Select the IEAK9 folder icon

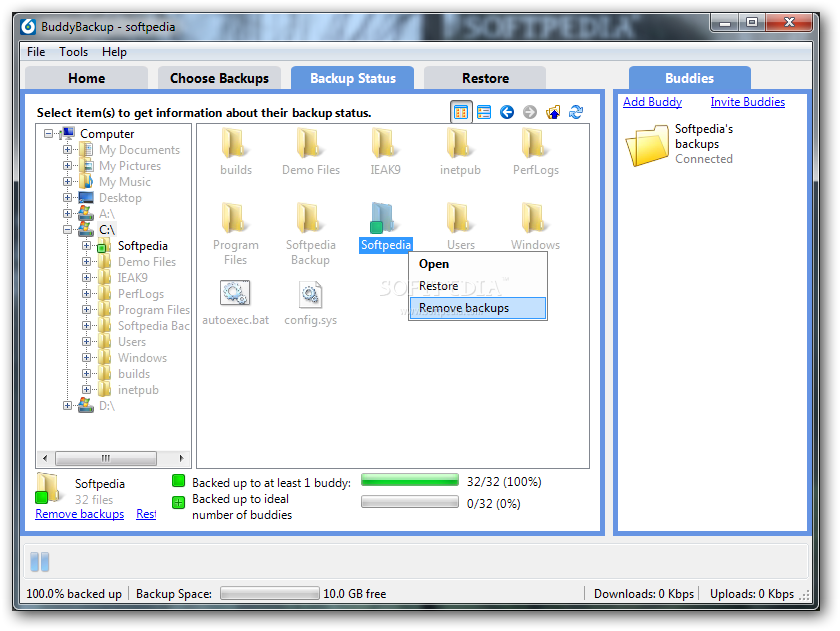click(x=385, y=143)
